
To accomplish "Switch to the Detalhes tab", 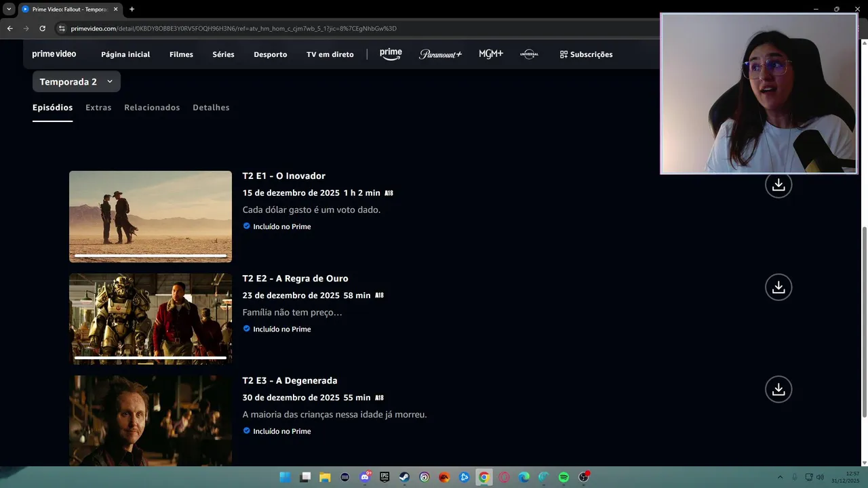I will click(x=211, y=107).
